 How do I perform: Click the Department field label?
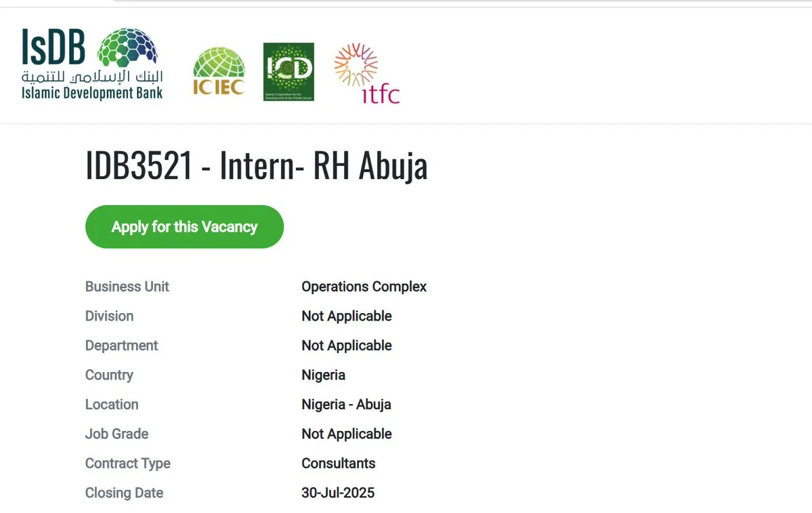(x=121, y=346)
